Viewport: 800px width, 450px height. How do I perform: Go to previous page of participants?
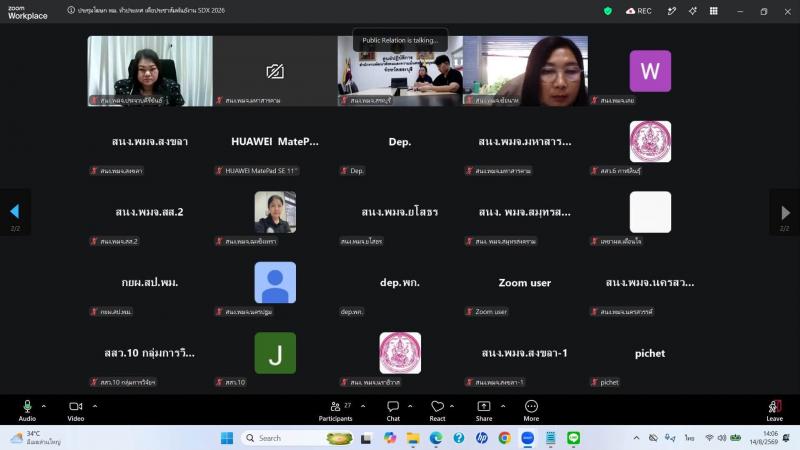click(x=15, y=211)
